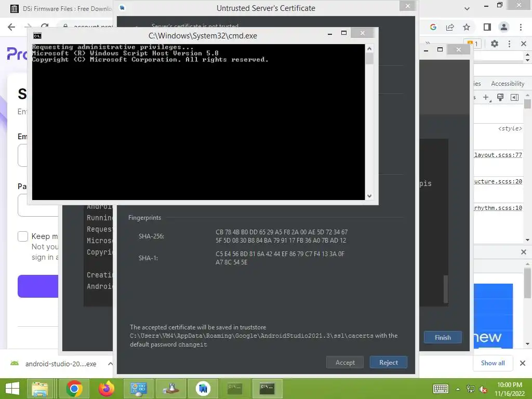Expand android-studio download options chevron
Viewport: 532px width, 399px height.
pyautogui.click(x=110, y=364)
